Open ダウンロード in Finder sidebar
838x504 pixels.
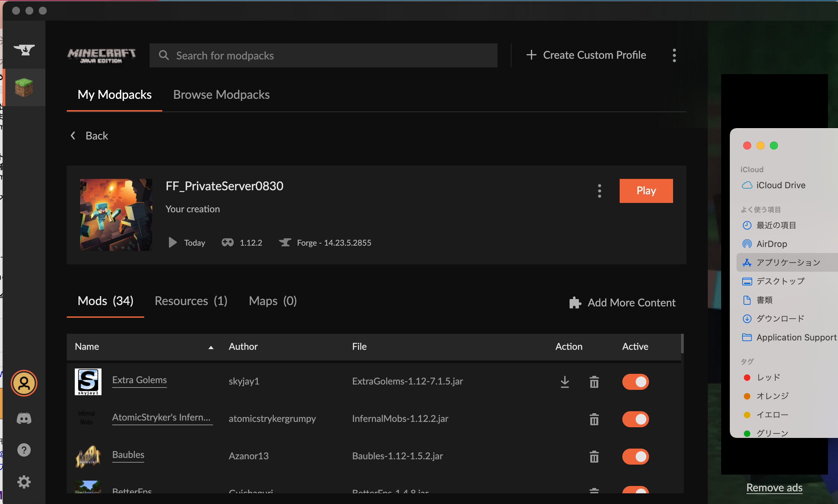coord(774,318)
